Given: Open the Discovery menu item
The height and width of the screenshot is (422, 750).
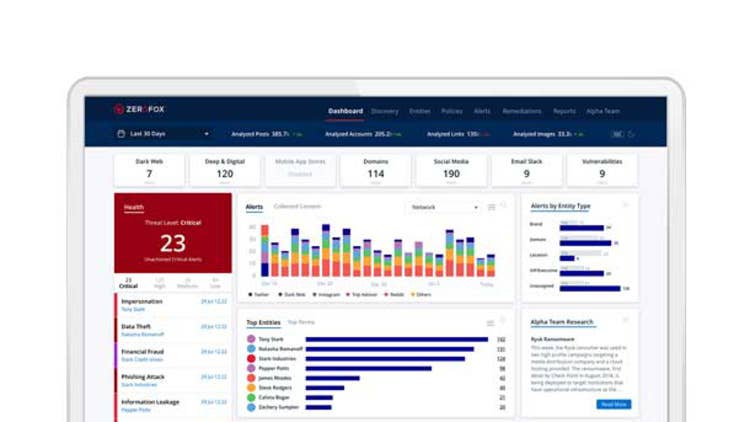Looking at the screenshot, I should click(x=384, y=111).
